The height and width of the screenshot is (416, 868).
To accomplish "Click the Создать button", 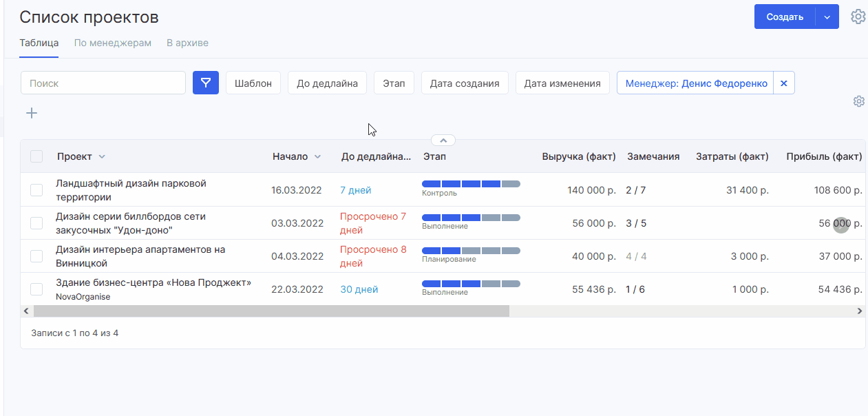I will click(785, 17).
